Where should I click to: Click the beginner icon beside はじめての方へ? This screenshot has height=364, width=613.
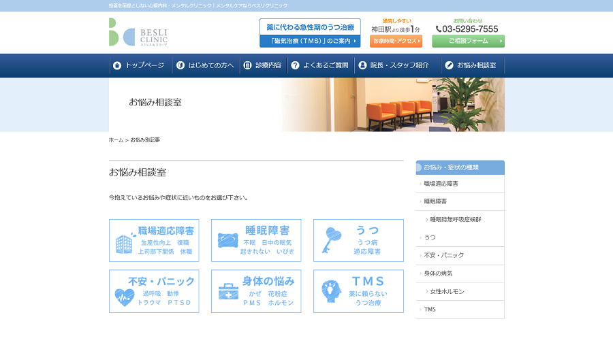click(180, 65)
